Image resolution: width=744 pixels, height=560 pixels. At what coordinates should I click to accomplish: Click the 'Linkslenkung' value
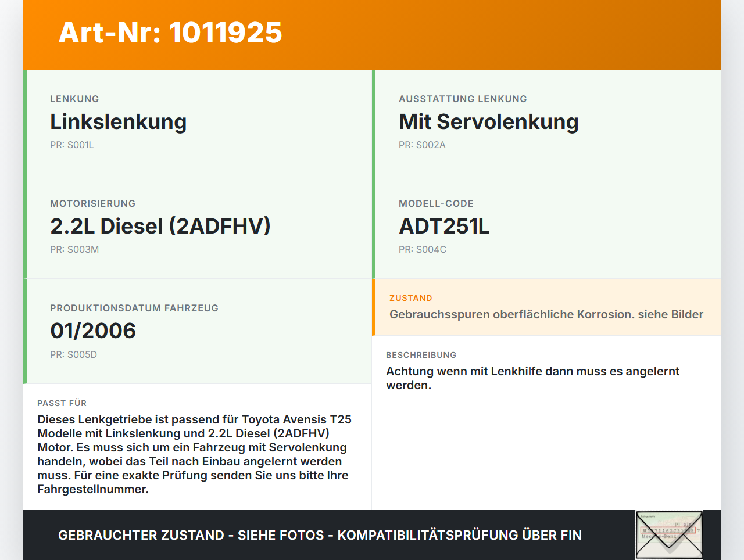coord(119,121)
